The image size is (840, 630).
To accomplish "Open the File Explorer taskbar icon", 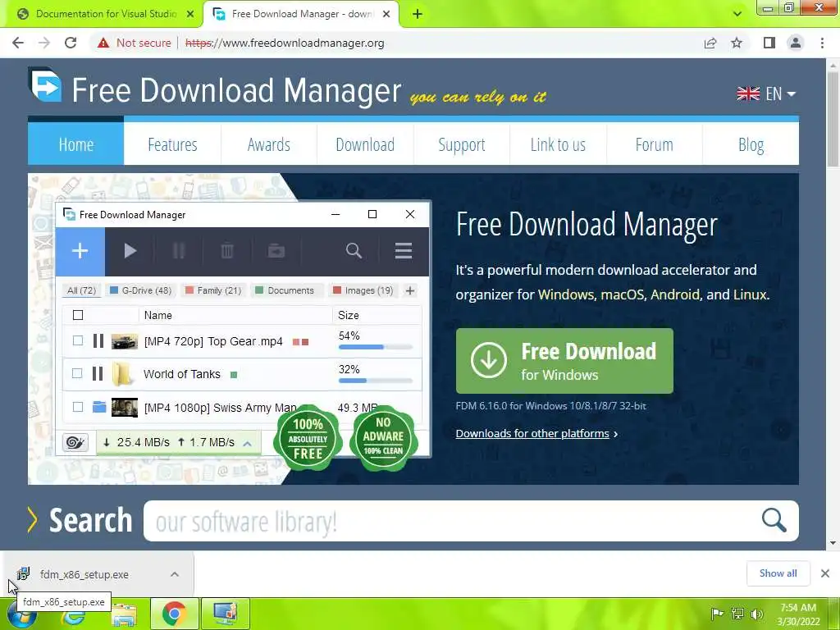I will coord(124,615).
